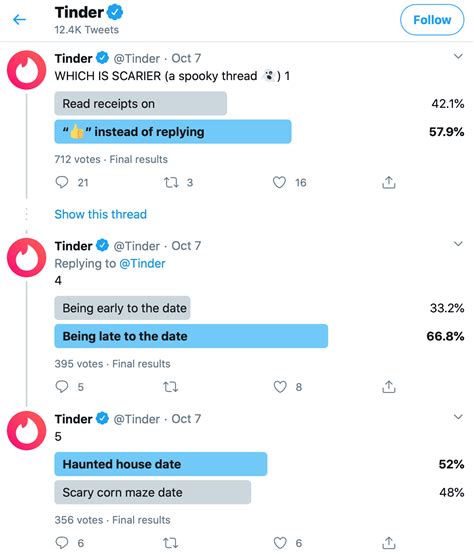
Task: Share the haunted house poll tweet
Action: tap(389, 543)
